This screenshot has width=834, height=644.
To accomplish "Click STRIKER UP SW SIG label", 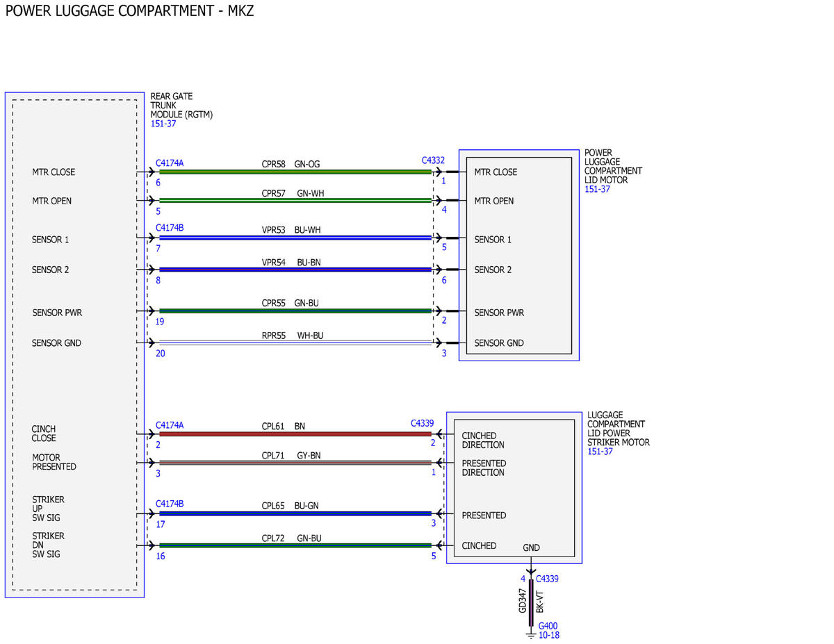I will [48, 509].
